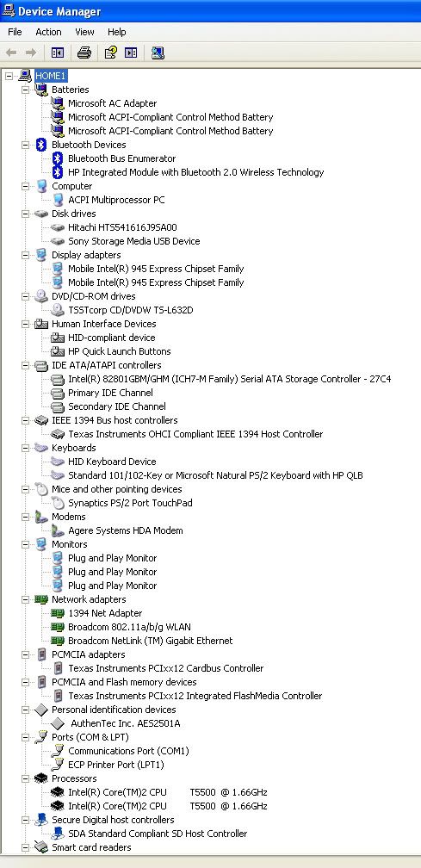421x868 pixels.
Task: Open the Help menu
Action: [x=117, y=32]
